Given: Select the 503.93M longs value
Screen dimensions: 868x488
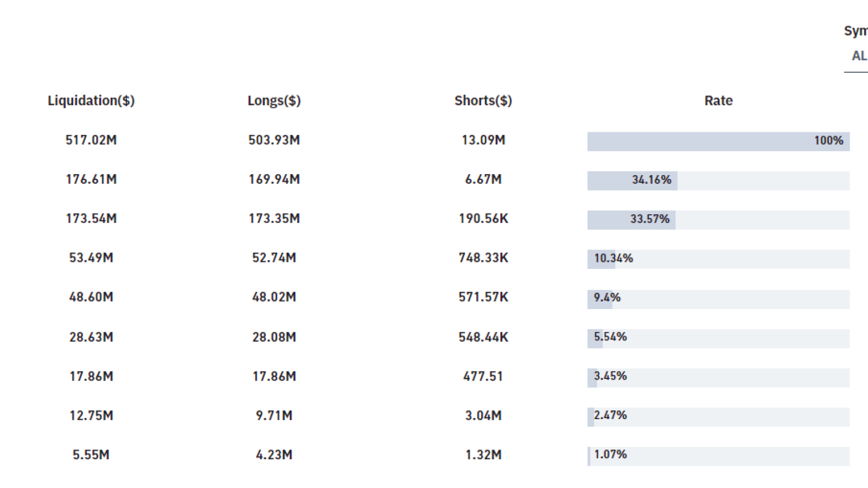Looking at the screenshot, I should (274, 140).
